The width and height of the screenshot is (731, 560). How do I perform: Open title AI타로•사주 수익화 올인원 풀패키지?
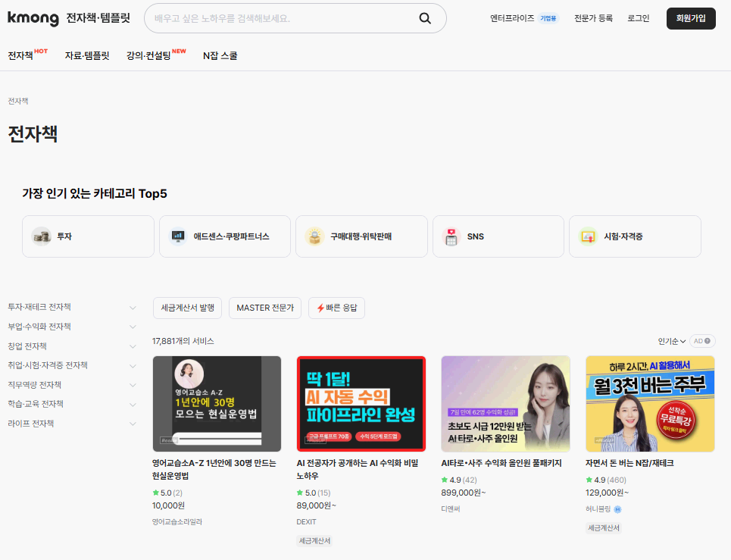point(501,463)
